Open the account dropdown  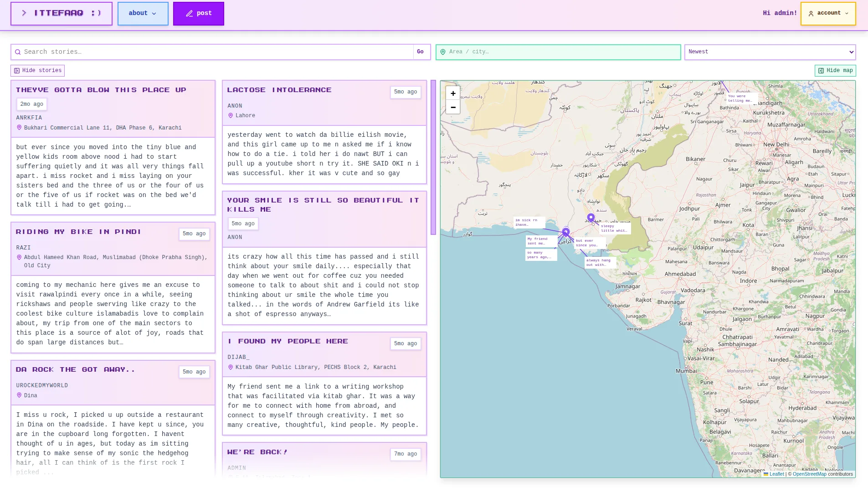click(x=828, y=14)
